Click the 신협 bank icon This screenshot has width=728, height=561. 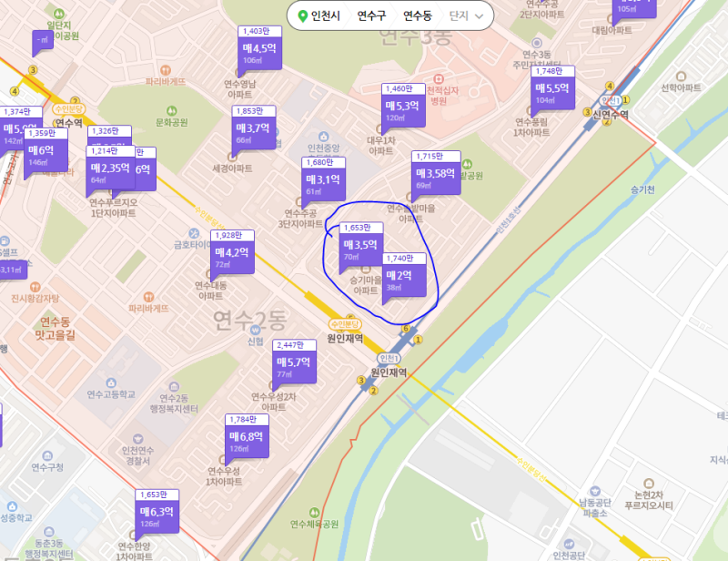(x=255, y=330)
